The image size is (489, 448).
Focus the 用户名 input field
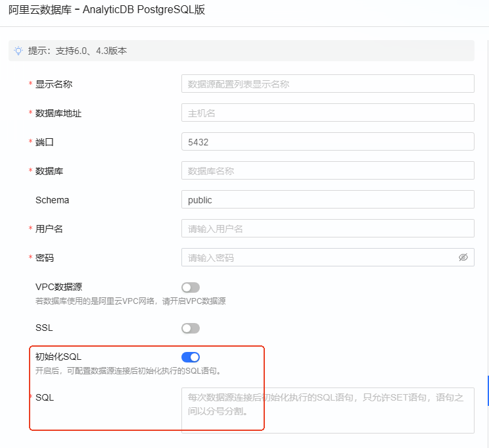[x=327, y=228]
